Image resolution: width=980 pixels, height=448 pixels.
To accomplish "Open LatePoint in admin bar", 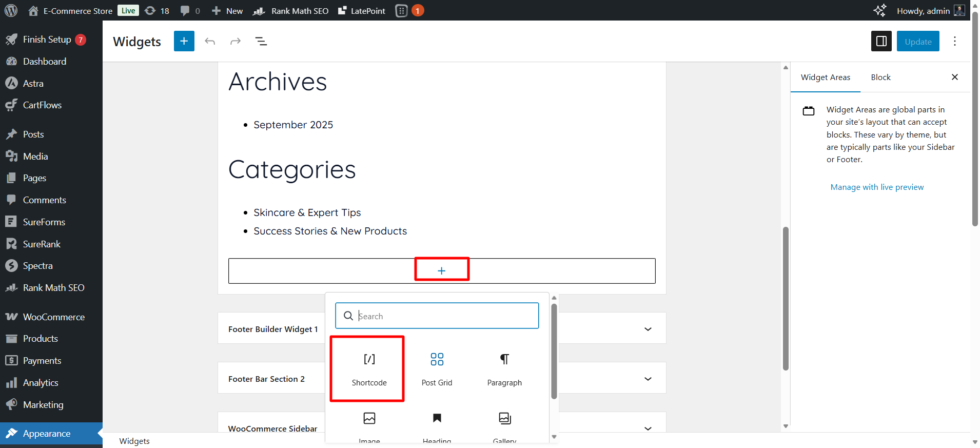I will (362, 11).
